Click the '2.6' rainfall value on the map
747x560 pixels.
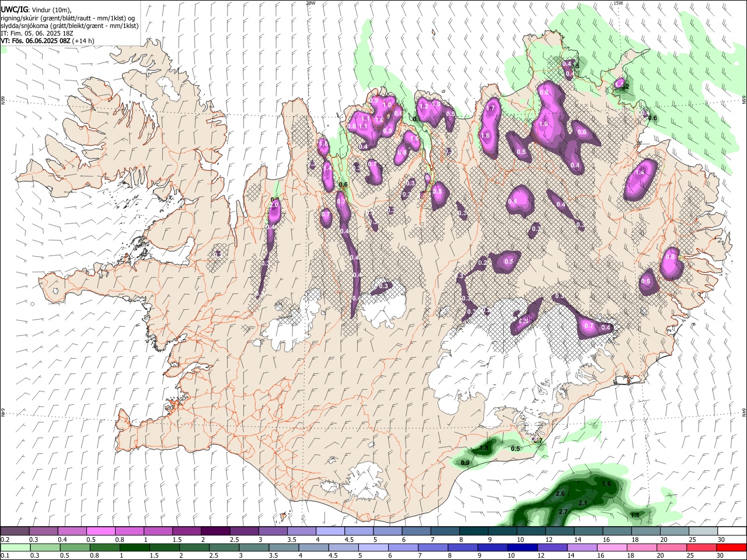(x=561, y=494)
